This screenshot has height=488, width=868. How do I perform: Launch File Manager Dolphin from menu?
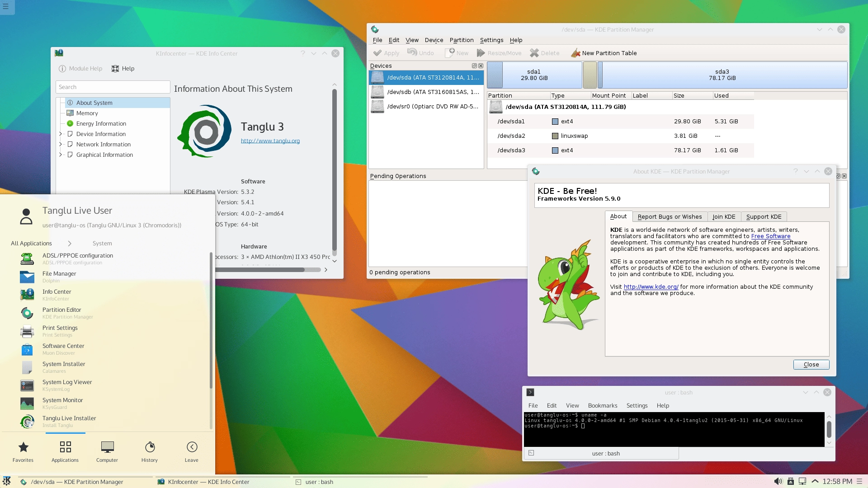(106, 277)
